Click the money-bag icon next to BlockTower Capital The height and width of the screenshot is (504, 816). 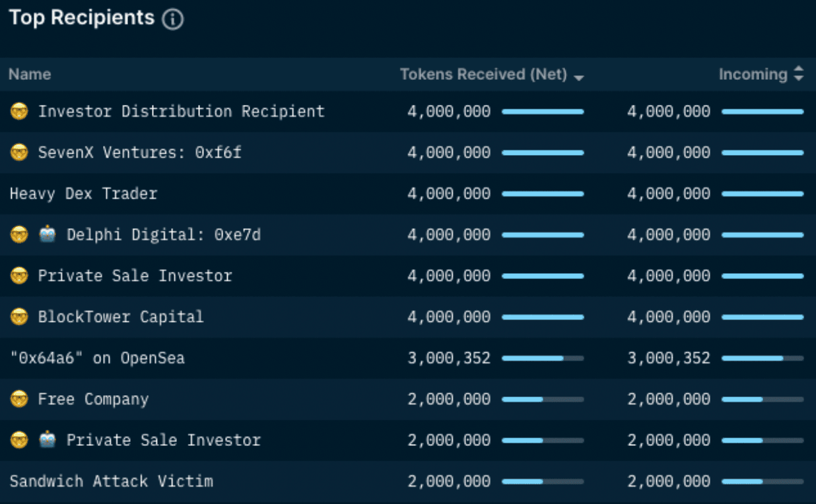tap(18, 317)
